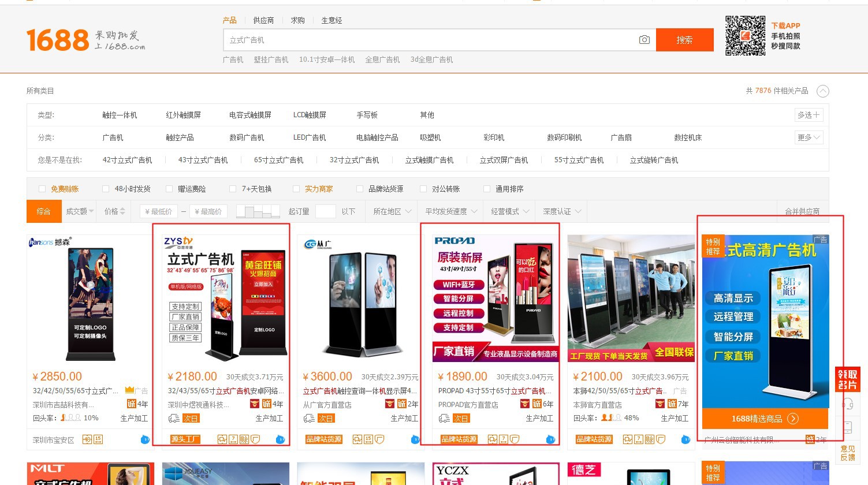Focus the search box containing 立式广告机
The height and width of the screenshot is (485, 868).
pyautogui.click(x=439, y=40)
